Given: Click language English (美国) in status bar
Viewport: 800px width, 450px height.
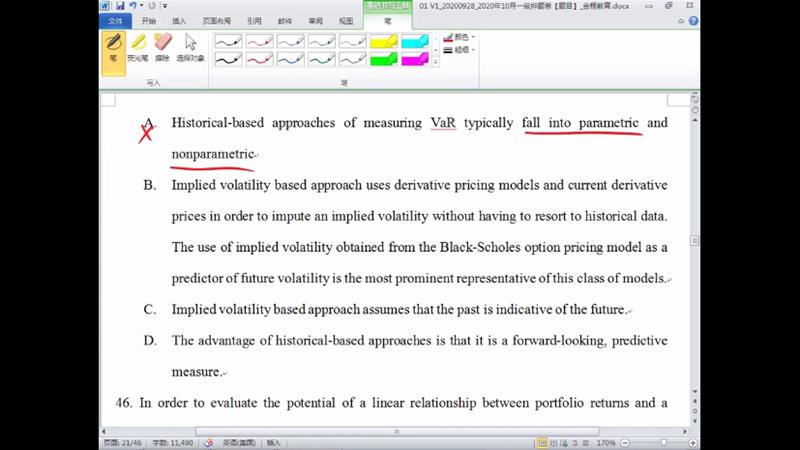Looking at the screenshot, I should (239, 443).
